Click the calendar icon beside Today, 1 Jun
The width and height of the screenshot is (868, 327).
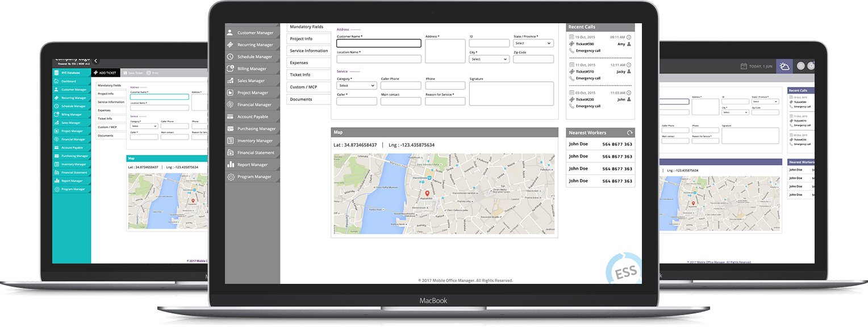(x=744, y=66)
